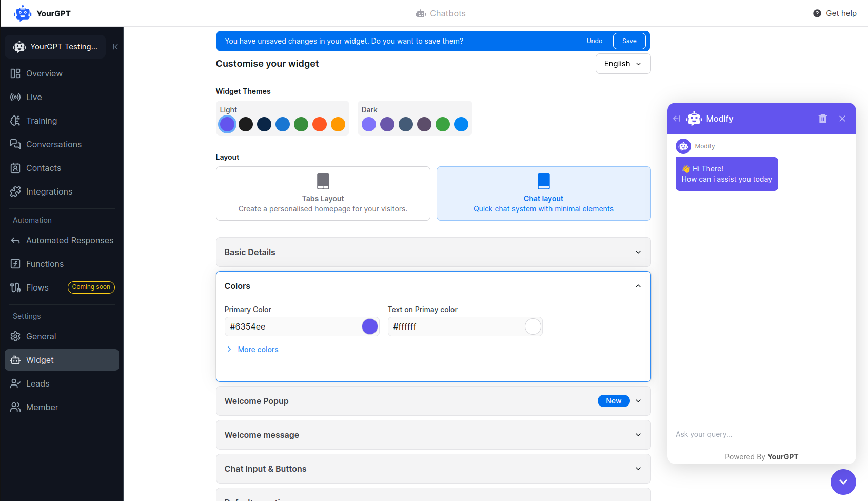Click the Get help link
This screenshot has height=501, width=868.
(835, 13)
